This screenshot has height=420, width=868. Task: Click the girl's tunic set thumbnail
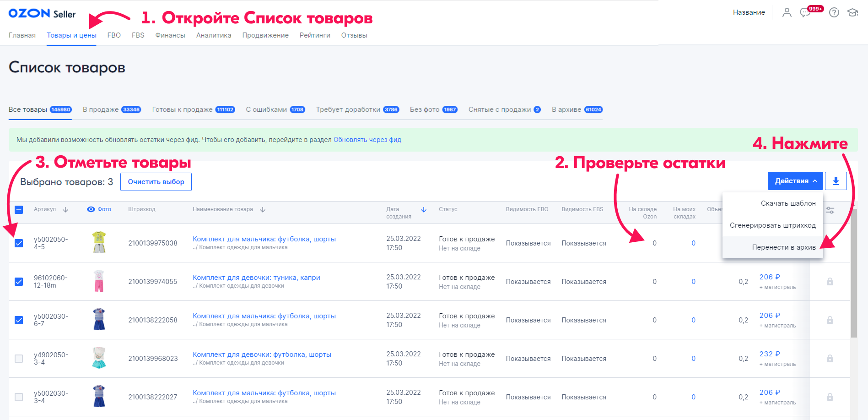pos(99,281)
